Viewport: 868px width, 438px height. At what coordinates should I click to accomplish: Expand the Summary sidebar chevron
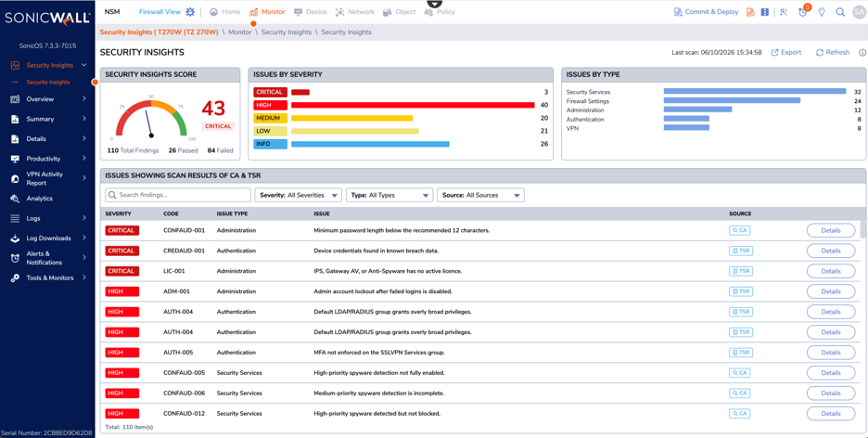(84, 119)
